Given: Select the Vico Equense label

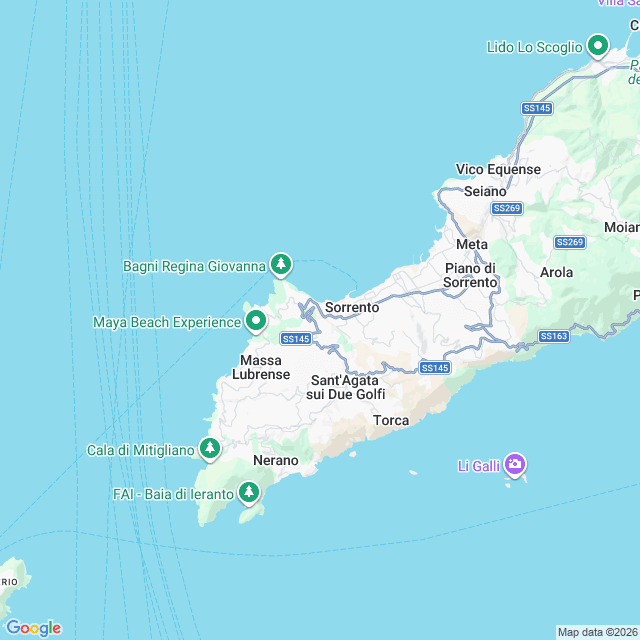Looking at the screenshot, I should pos(498,169).
